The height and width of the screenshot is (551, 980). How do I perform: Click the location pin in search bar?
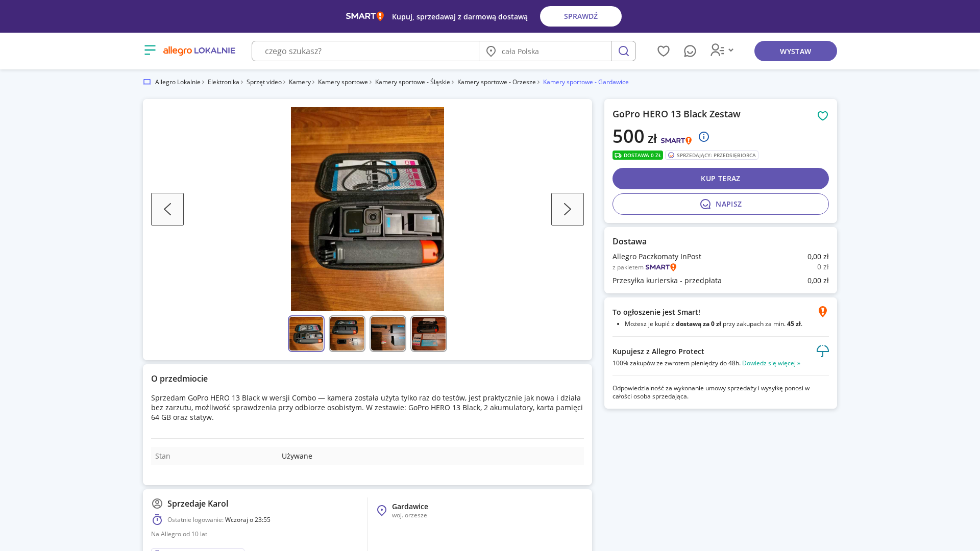pos(491,51)
